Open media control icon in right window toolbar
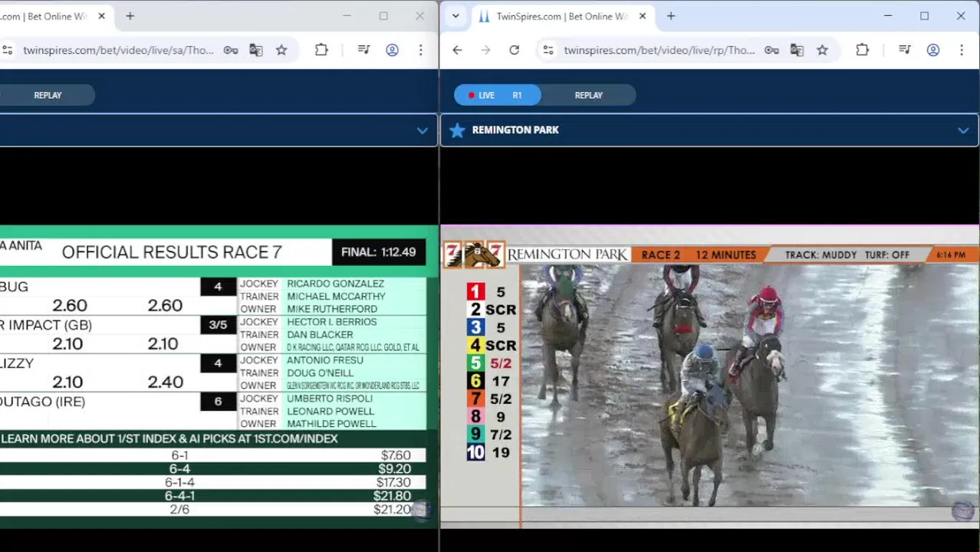The image size is (980, 552). pyautogui.click(x=905, y=50)
